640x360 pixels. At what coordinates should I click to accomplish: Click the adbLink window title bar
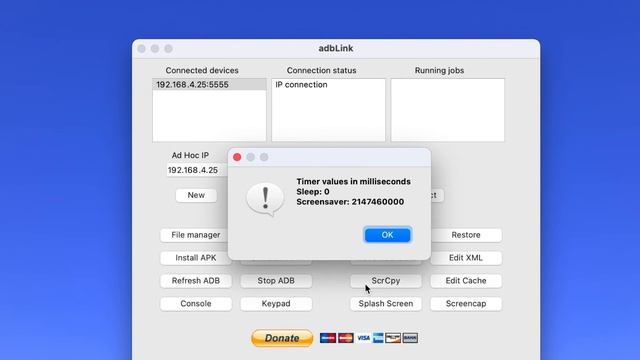pyautogui.click(x=336, y=49)
